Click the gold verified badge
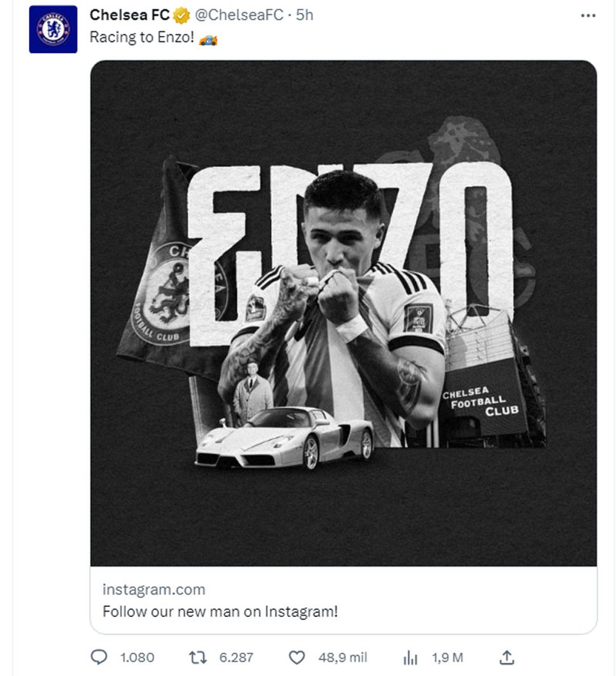 point(181,16)
